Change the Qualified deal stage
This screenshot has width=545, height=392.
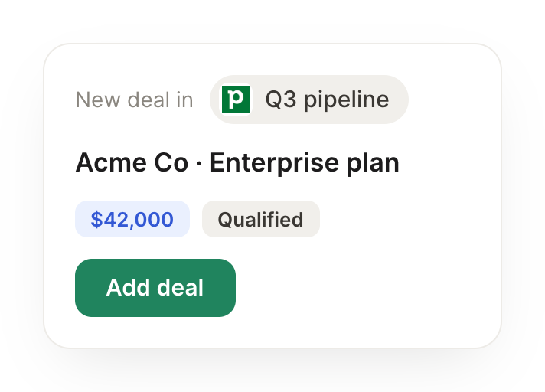point(261,219)
